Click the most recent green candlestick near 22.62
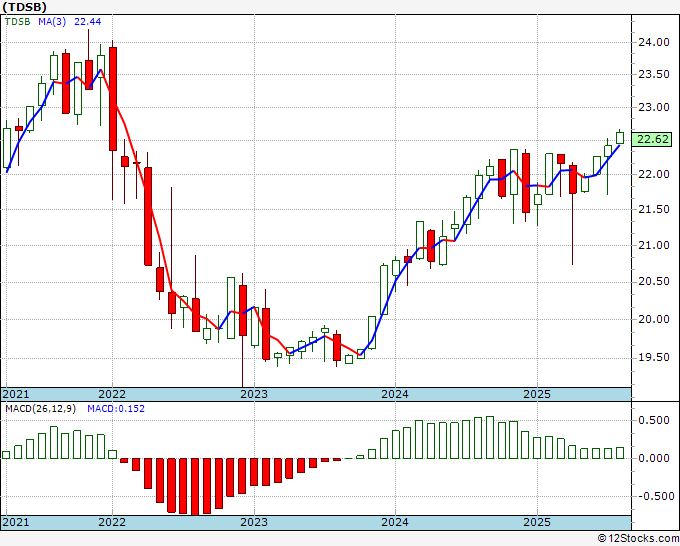This screenshot has width=680, height=546. [620, 138]
